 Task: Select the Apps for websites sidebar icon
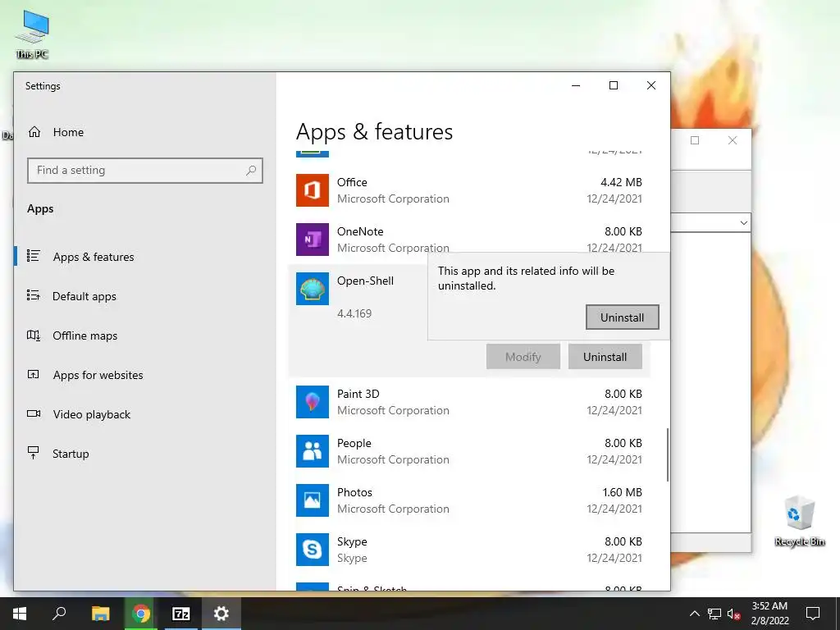pyautogui.click(x=33, y=374)
